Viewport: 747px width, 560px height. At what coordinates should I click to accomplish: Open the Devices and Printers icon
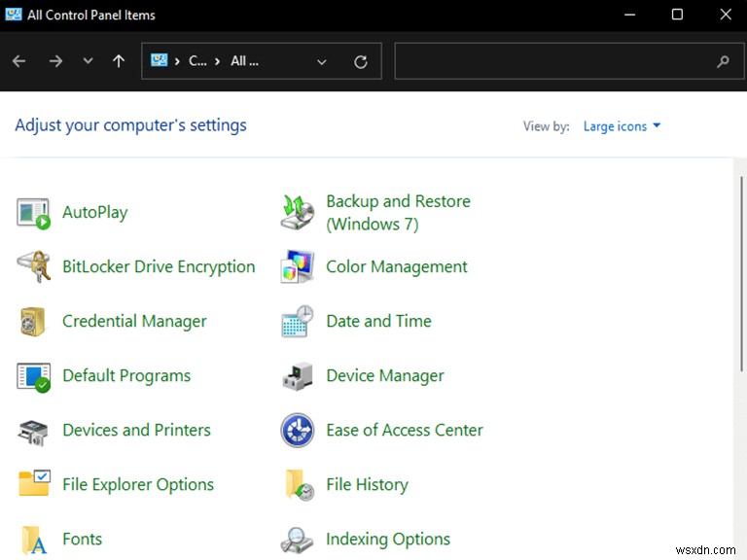tap(33, 433)
